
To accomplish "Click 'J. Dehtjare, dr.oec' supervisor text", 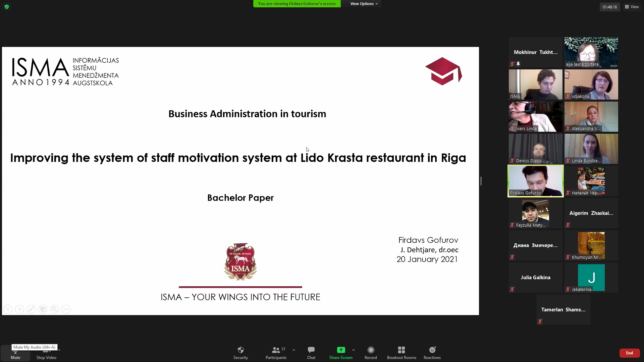I will coord(429,250).
